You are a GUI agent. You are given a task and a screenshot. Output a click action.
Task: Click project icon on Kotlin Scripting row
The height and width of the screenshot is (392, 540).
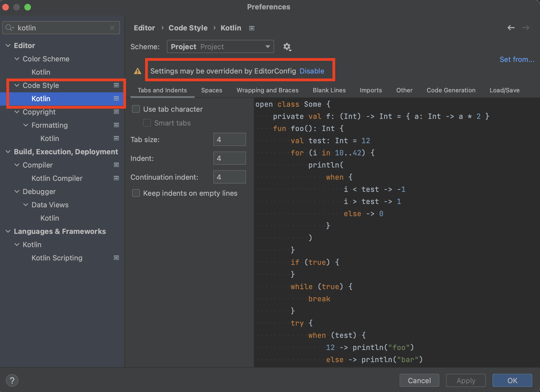(116, 258)
